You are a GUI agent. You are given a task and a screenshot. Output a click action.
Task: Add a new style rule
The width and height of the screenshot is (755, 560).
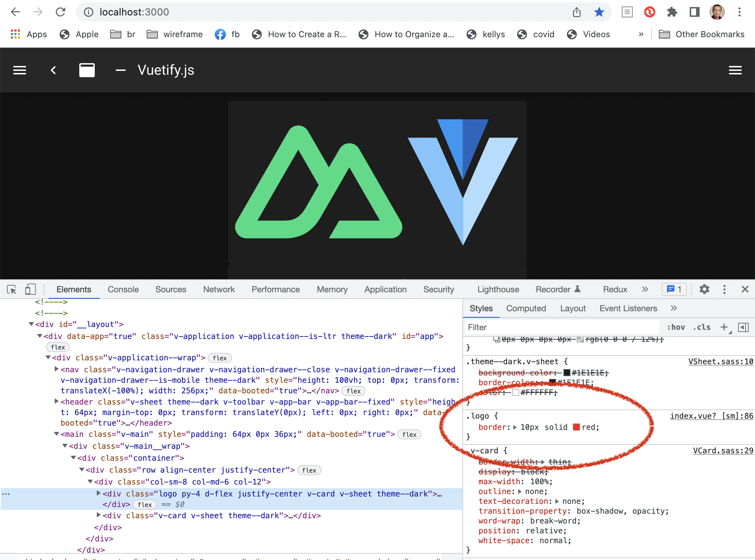coord(724,327)
